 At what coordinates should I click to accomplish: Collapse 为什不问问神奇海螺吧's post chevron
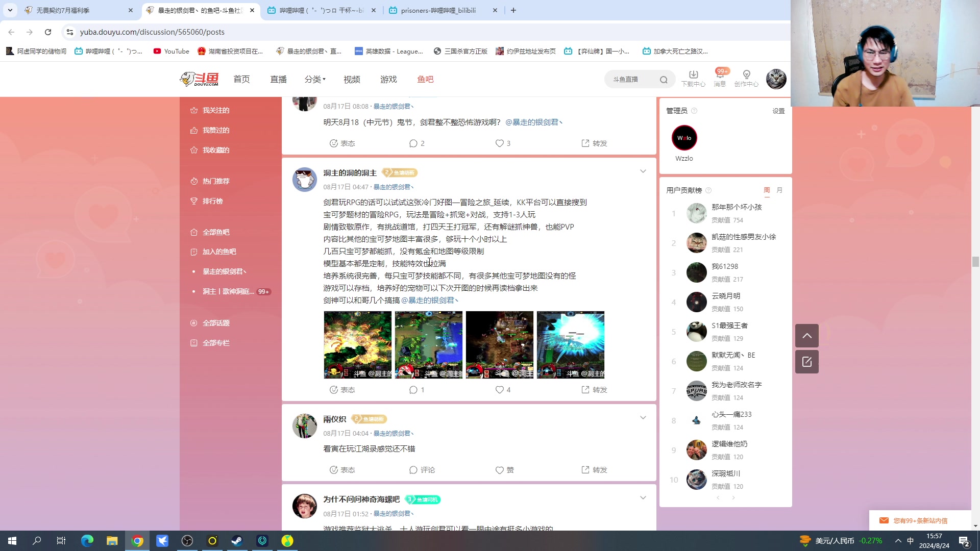coord(643,497)
